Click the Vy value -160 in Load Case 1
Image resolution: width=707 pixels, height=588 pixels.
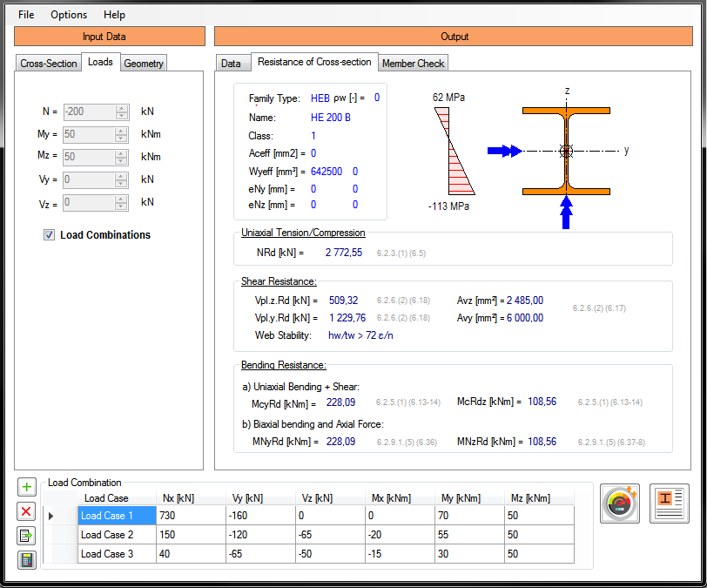tap(260, 516)
